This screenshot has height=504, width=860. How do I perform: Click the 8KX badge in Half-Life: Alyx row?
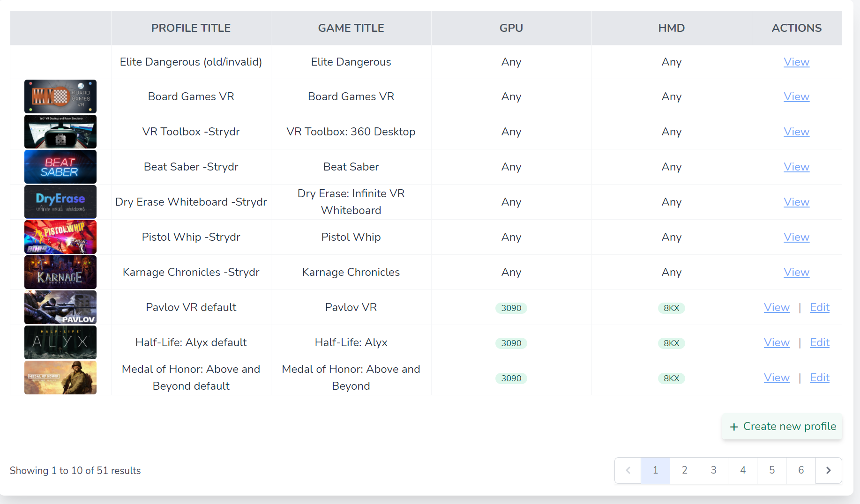coord(672,343)
